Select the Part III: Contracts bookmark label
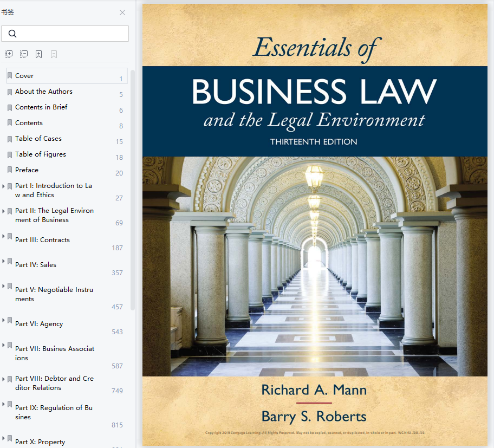This screenshot has width=494, height=448. pyautogui.click(x=43, y=240)
